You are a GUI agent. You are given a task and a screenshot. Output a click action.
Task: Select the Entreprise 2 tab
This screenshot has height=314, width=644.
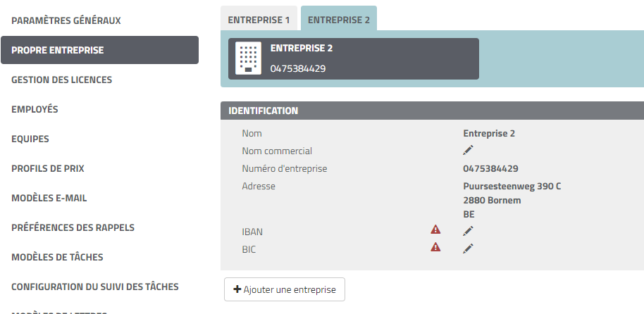339,18
